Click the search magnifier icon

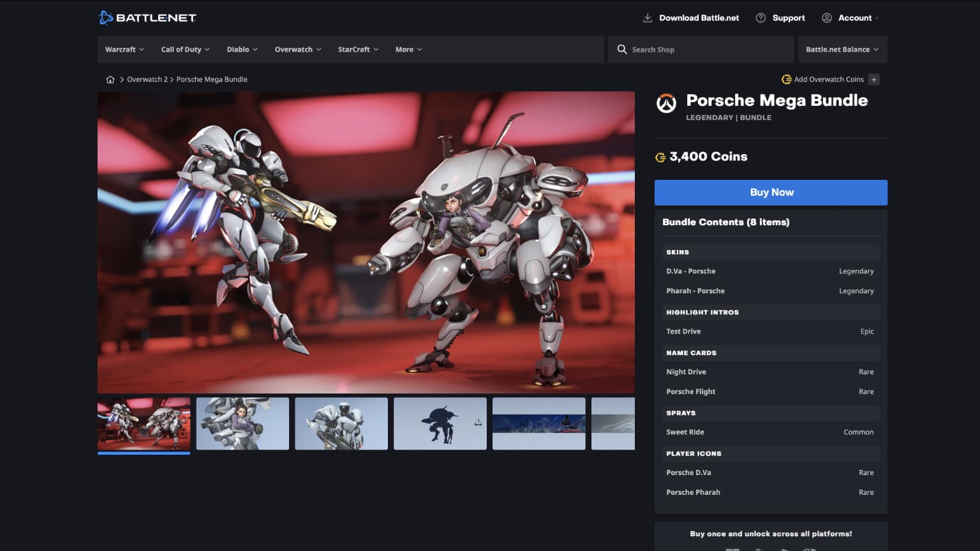pos(622,49)
